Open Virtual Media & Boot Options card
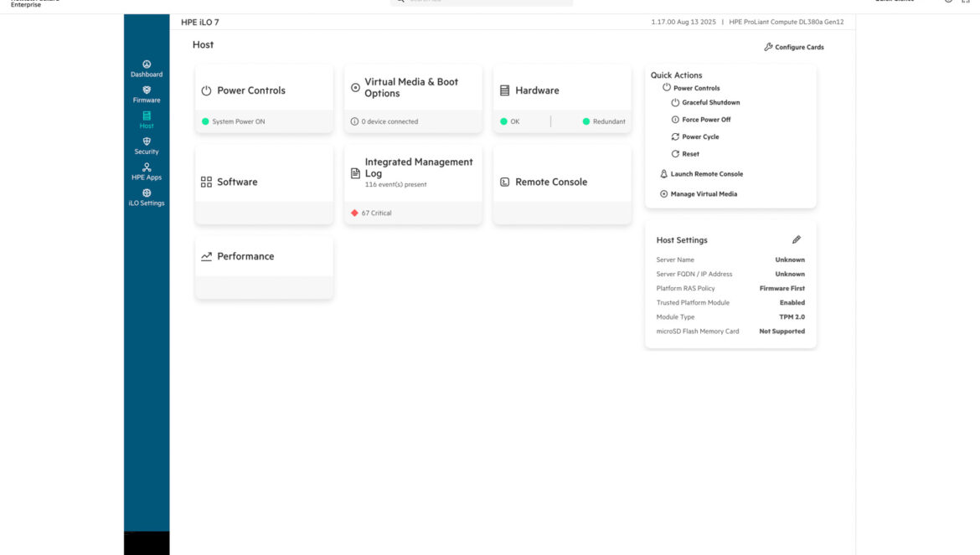 pyautogui.click(x=411, y=88)
